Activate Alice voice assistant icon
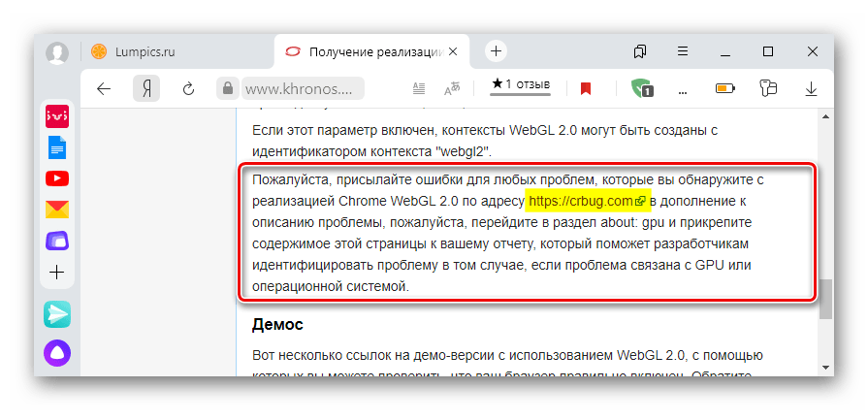This screenshot has width=868, height=420. point(56,353)
